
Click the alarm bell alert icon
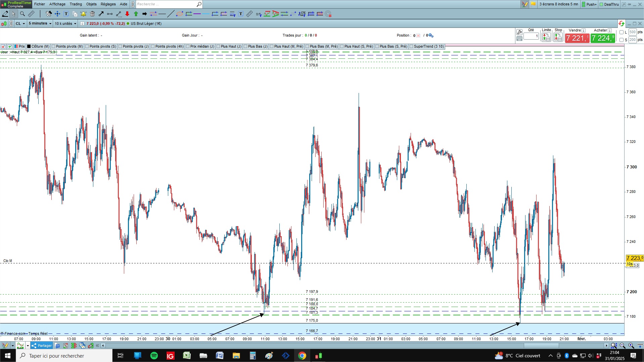(x=84, y=14)
